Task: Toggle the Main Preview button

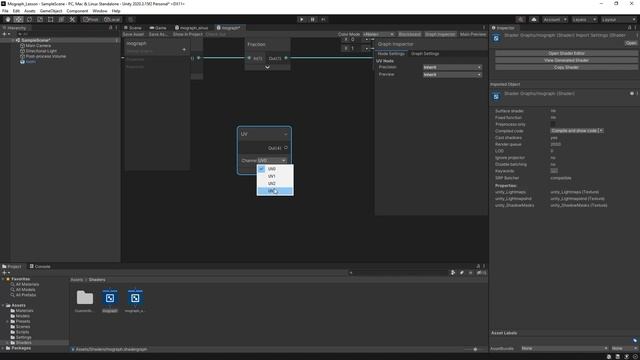Action: tap(473, 34)
